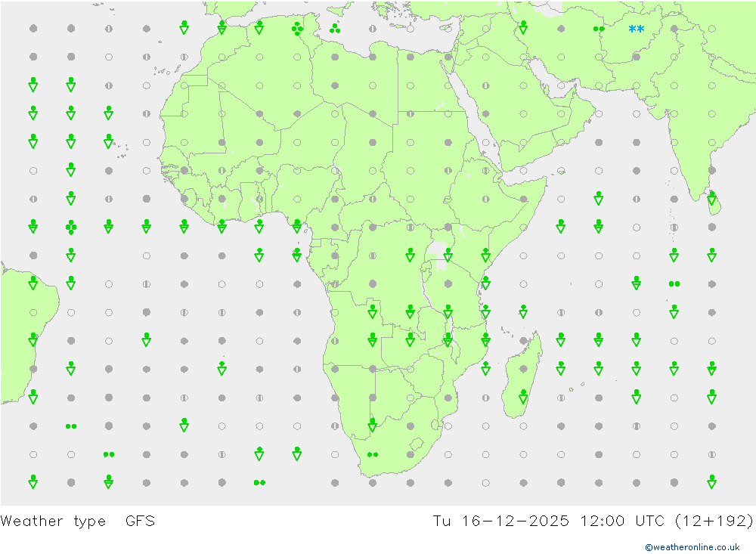Click the shower symbol on the Kenyan coast
This screenshot has width=756, height=554.
(485, 255)
